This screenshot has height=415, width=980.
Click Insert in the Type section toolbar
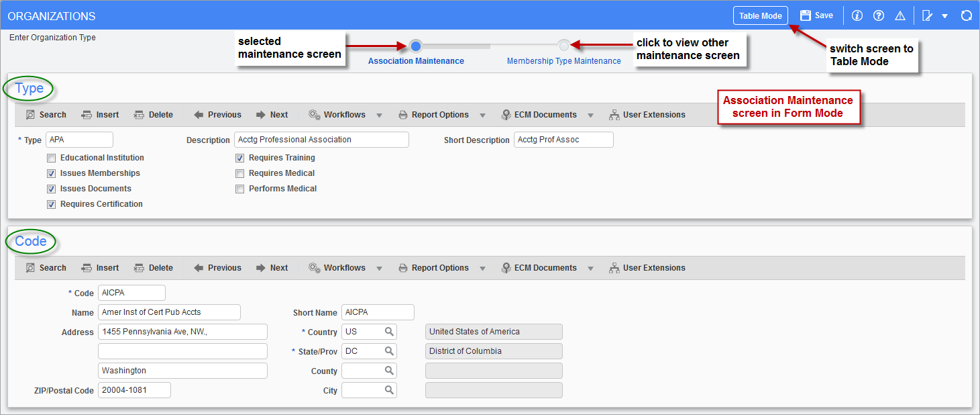pyautogui.click(x=100, y=115)
